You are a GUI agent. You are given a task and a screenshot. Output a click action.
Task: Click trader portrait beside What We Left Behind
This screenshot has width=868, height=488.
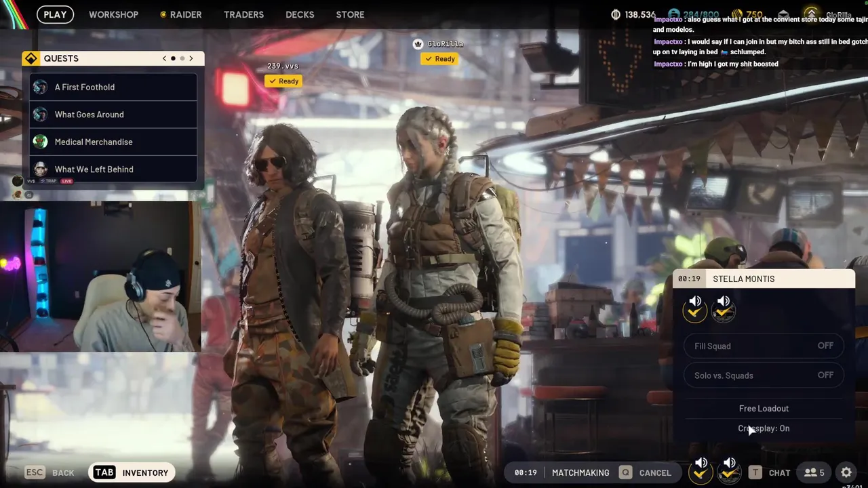click(41, 169)
